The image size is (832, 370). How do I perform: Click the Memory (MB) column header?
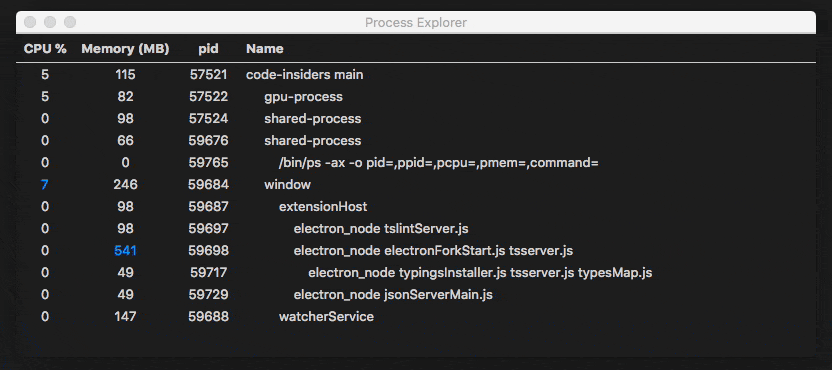pyautogui.click(x=125, y=49)
